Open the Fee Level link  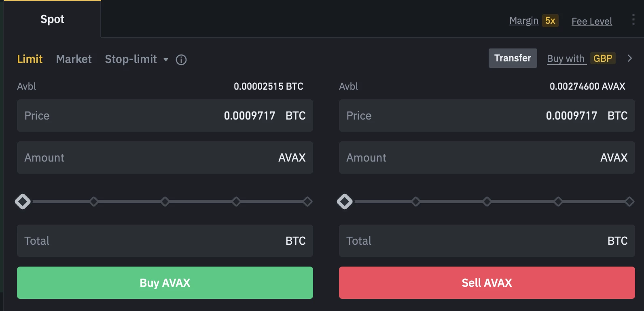point(591,21)
